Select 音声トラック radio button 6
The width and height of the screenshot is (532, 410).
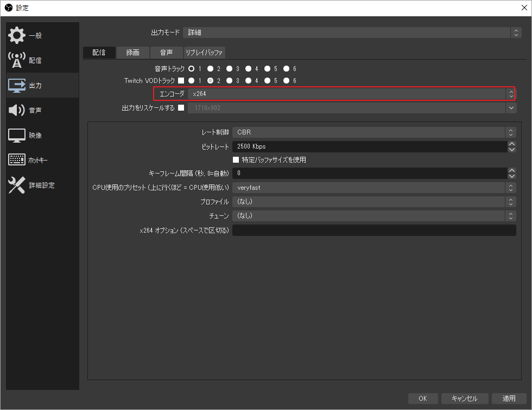coord(287,69)
